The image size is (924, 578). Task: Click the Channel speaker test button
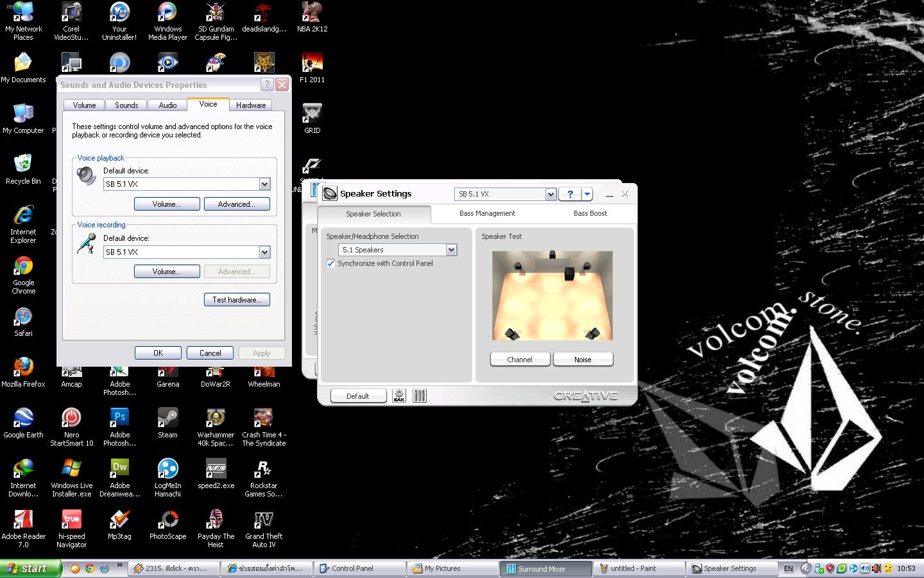pos(520,360)
